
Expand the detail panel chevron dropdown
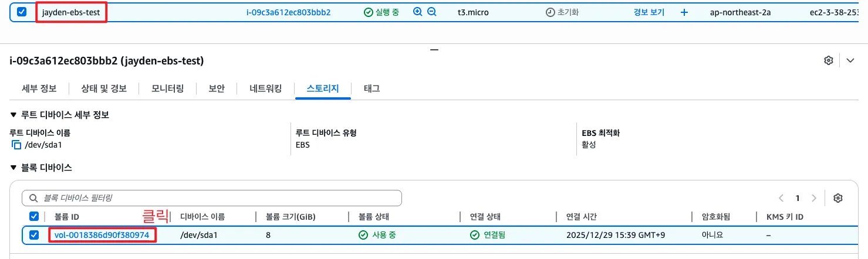point(850,60)
